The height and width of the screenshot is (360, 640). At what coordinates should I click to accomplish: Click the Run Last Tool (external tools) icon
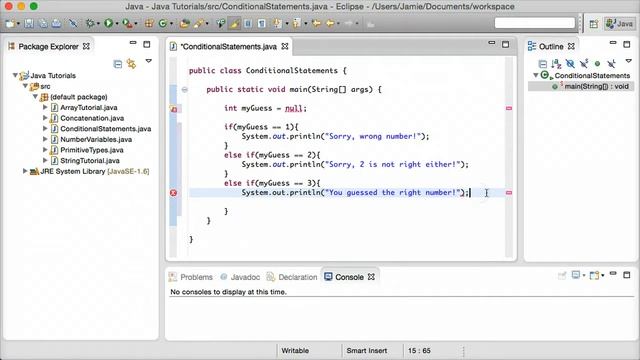127,24
